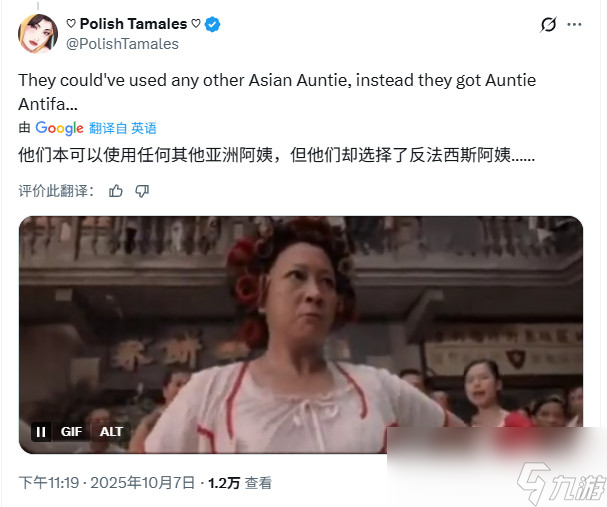The width and height of the screenshot is (607, 507).
Task: Open Grok explain icon near the top
Action: click(x=549, y=24)
